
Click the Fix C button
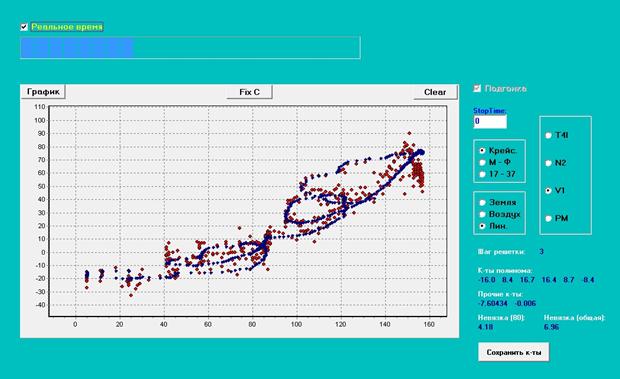point(250,92)
